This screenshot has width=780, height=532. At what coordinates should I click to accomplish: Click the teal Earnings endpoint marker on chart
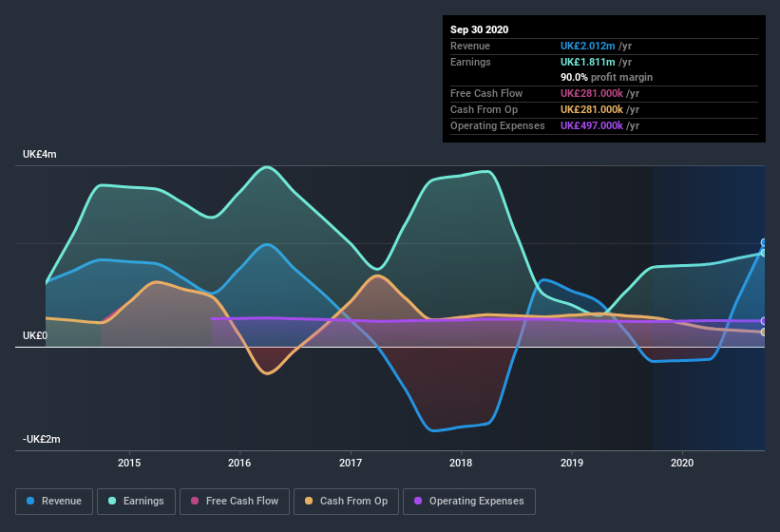(763, 253)
